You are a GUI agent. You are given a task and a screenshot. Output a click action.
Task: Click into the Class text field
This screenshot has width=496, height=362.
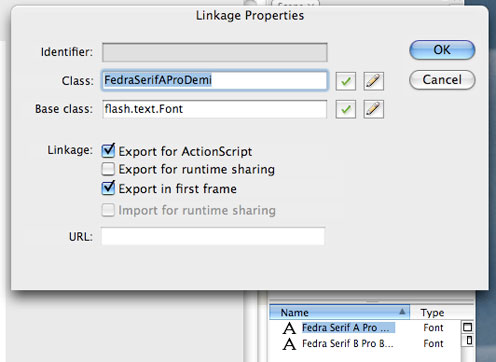pos(215,80)
